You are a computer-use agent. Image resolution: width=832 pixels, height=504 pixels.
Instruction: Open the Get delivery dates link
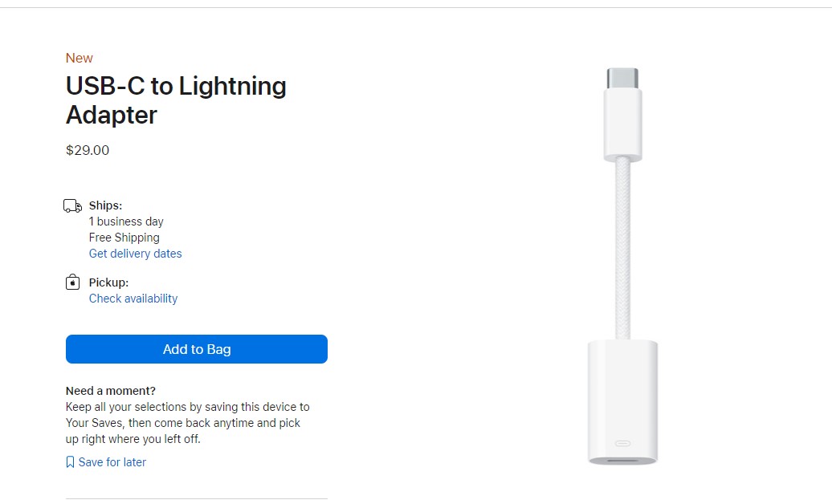point(135,254)
